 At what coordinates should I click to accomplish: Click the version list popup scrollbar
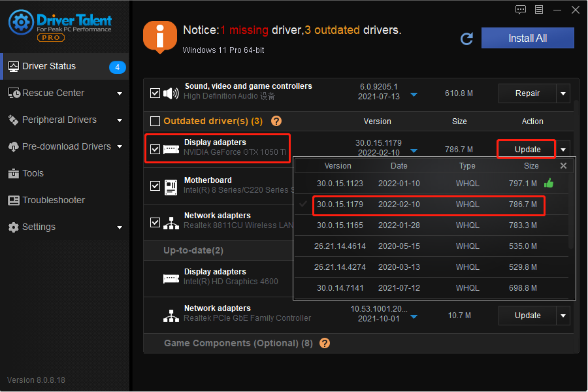tap(571, 211)
